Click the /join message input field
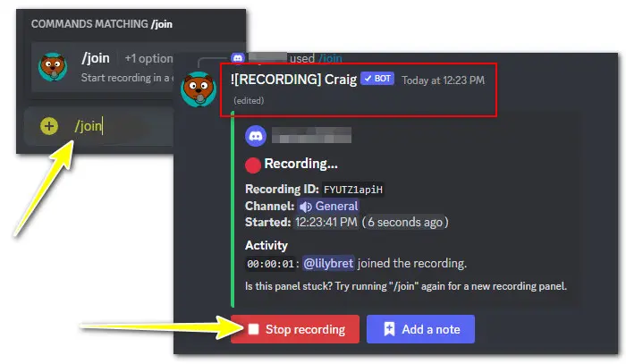Image resolution: width=626 pixels, height=364 pixels. (99, 126)
